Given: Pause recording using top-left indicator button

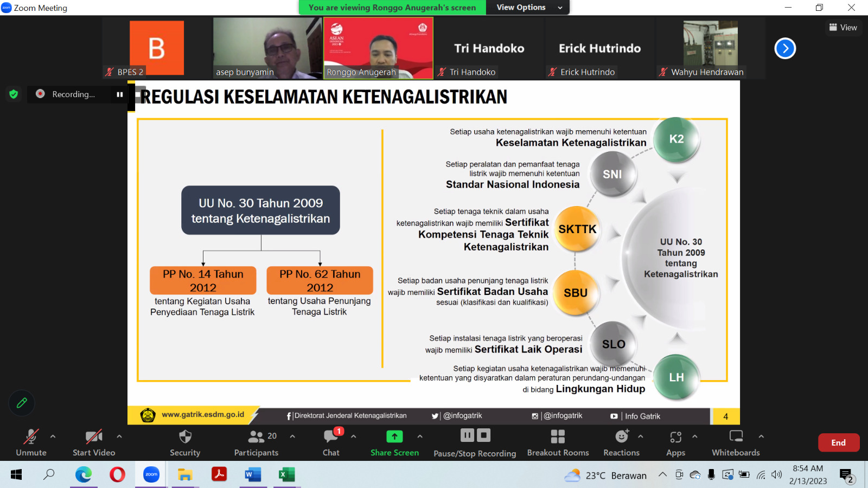Looking at the screenshot, I should [x=119, y=94].
